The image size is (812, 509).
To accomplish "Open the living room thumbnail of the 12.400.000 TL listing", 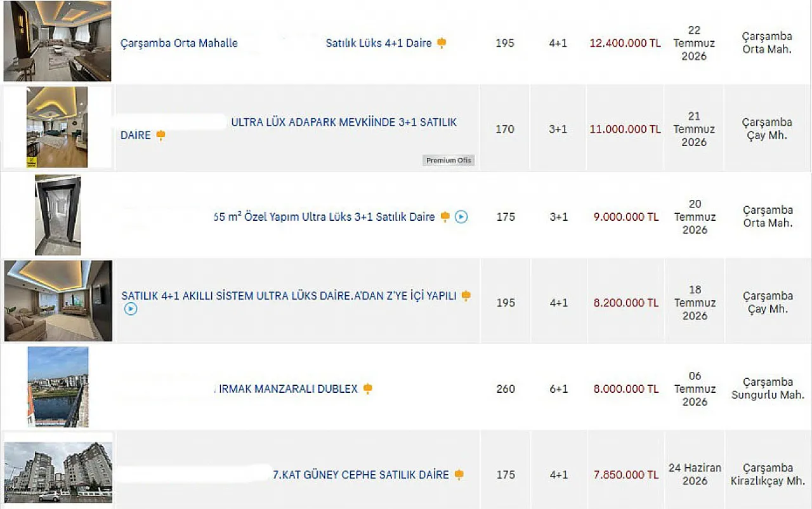I will [x=57, y=41].
